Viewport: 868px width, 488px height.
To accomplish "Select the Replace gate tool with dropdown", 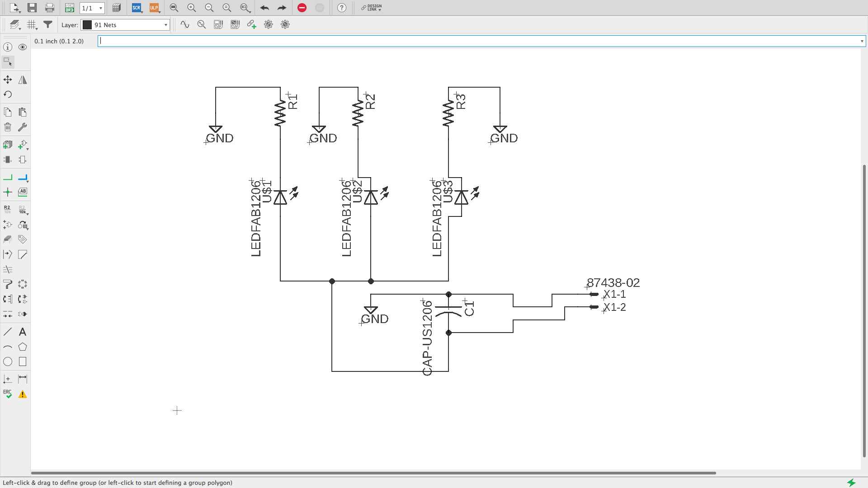I will pyautogui.click(x=23, y=145).
